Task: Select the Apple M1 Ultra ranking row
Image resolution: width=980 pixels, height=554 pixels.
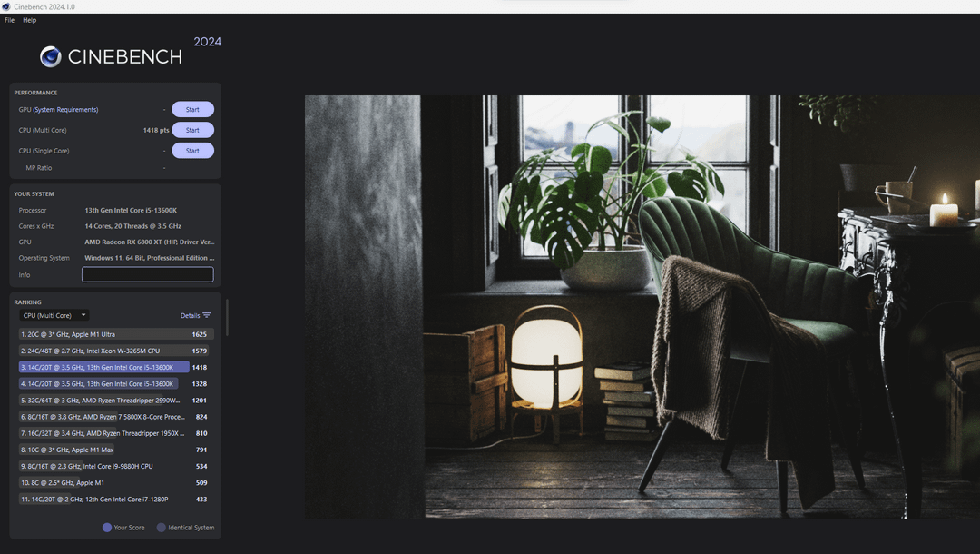Action: (116, 334)
